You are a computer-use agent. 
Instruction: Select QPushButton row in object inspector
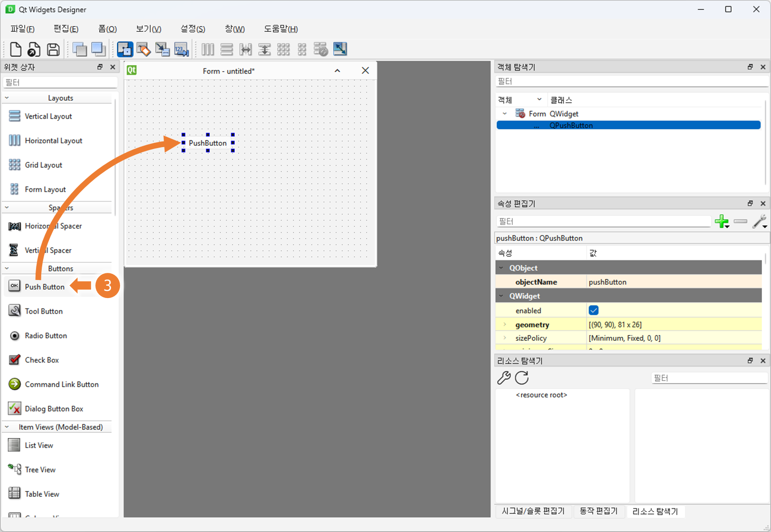[629, 125]
